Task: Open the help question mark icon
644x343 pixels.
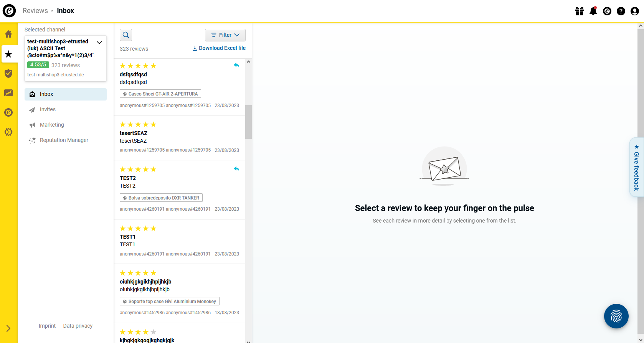Action: pos(621,11)
